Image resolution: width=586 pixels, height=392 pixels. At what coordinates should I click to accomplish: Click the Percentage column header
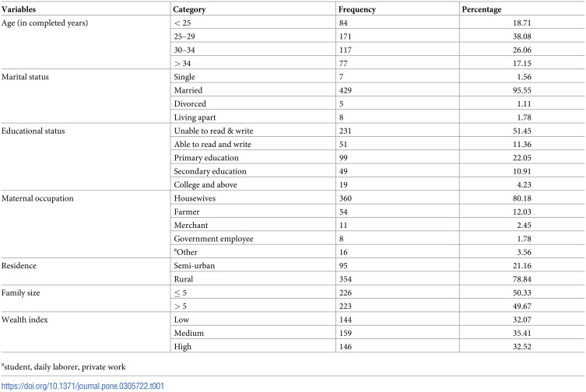click(482, 9)
